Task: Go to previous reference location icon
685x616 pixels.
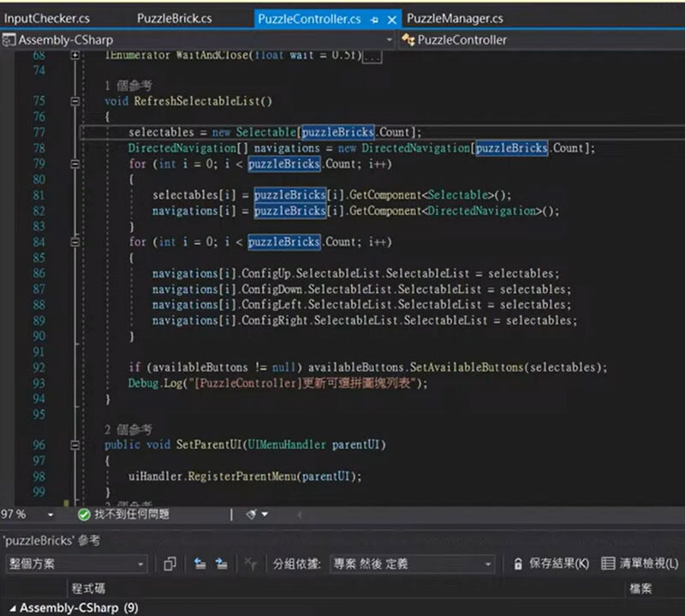Action: [200, 564]
